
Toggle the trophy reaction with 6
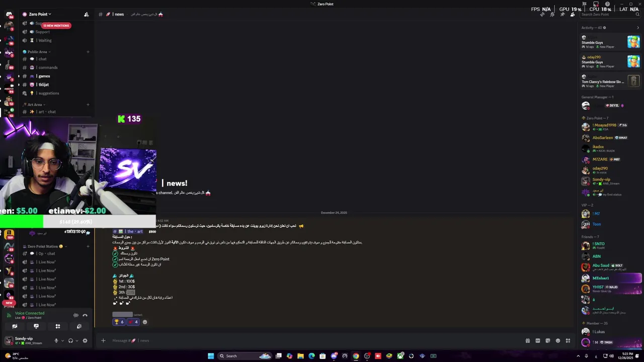tap(119, 322)
